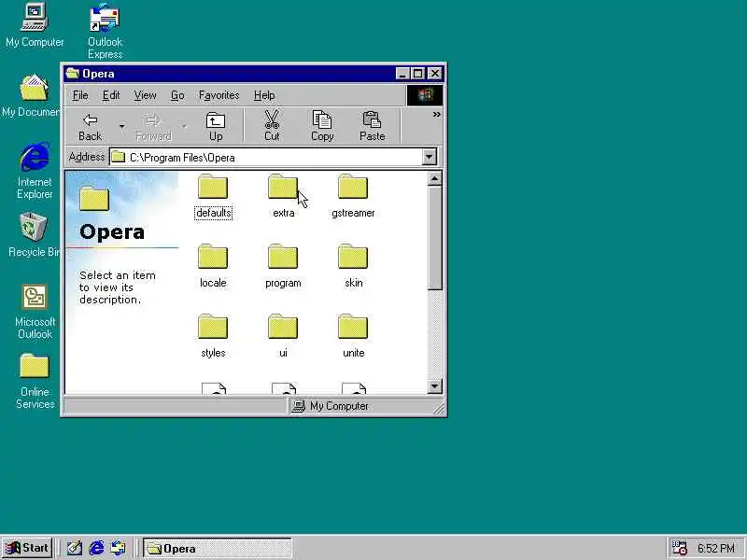Click the scrollbar up arrow
Screen dimensions: 747x560
[x=434, y=178]
